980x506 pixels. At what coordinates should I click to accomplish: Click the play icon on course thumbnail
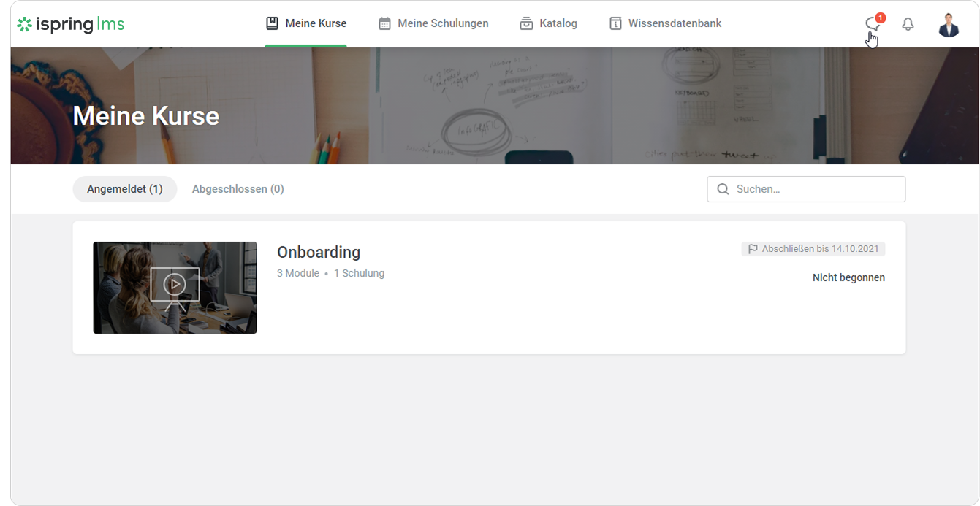(x=175, y=285)
